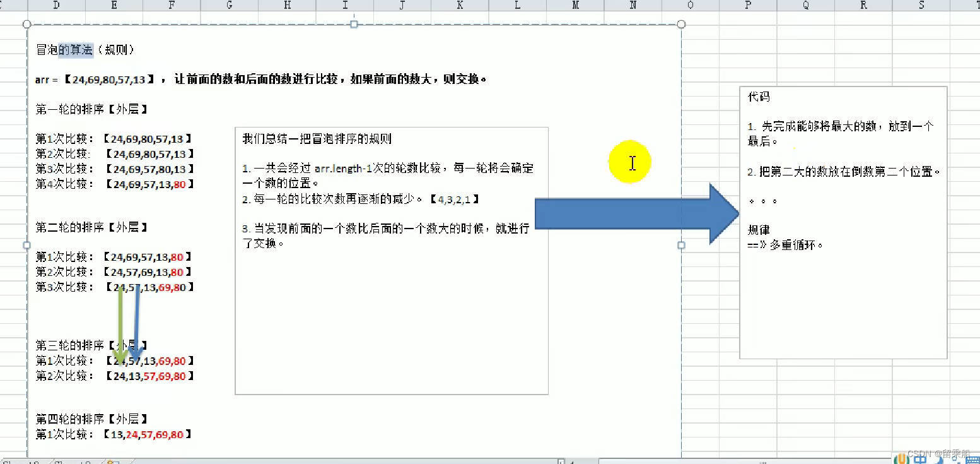Select column D header
Screen dimensions: 980x464
(x=56, y=5)
